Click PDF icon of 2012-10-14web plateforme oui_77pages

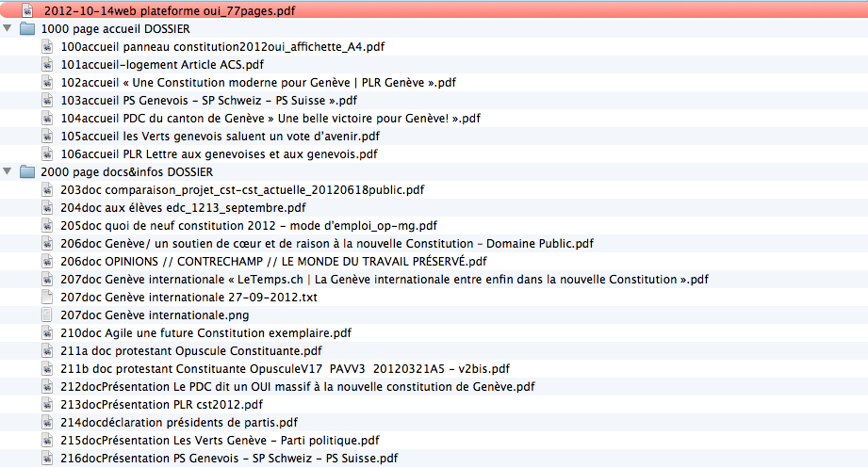pos(27,10)
